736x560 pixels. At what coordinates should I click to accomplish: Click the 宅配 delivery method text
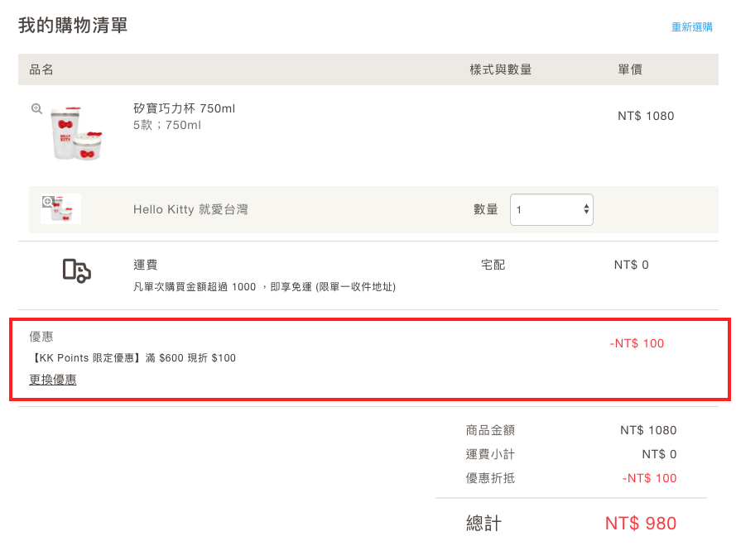pos(493,265)
